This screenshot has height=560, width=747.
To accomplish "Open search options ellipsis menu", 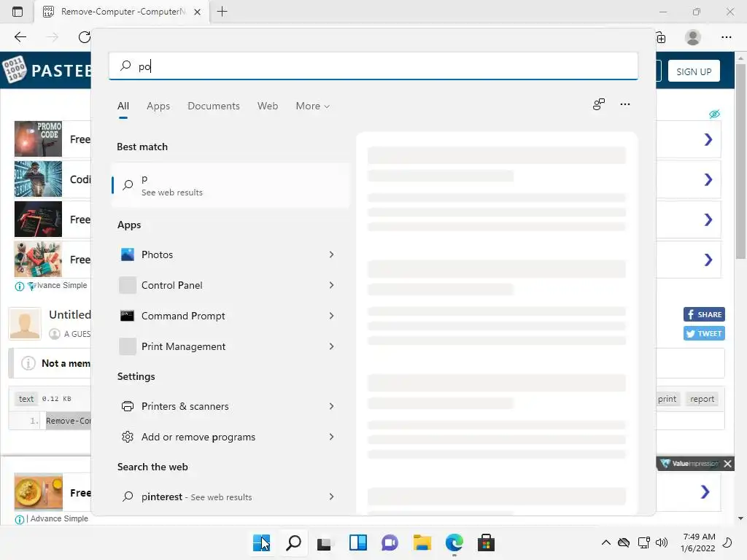I will (x=625, y=104).
